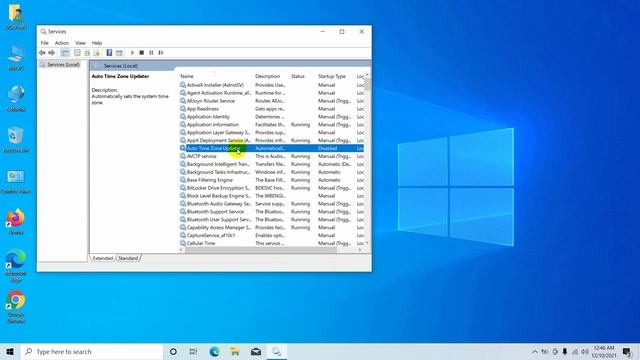640x360 pixels.
Task: Open the Windows Start menu
Action: click(x=10, y=351)
